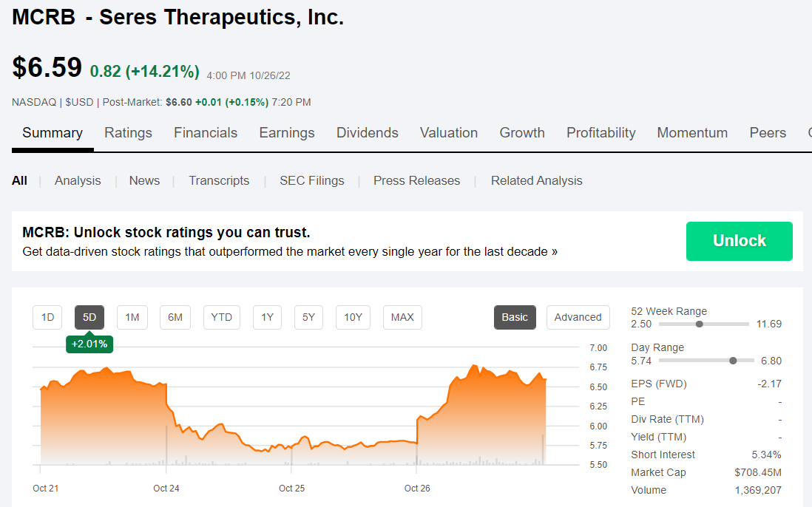Click the unlock stock ratings promo link

point(290,251)
